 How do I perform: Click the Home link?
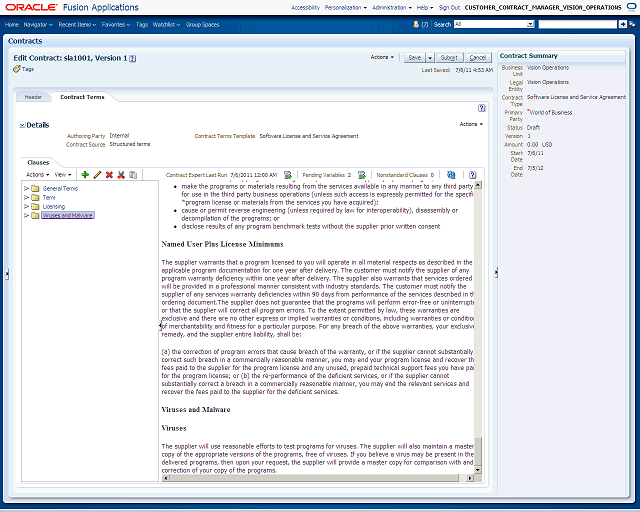coord(12,24)
